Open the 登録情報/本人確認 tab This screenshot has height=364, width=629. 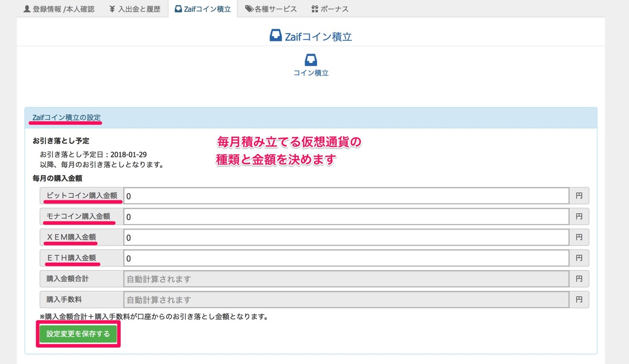click(59, 9)
